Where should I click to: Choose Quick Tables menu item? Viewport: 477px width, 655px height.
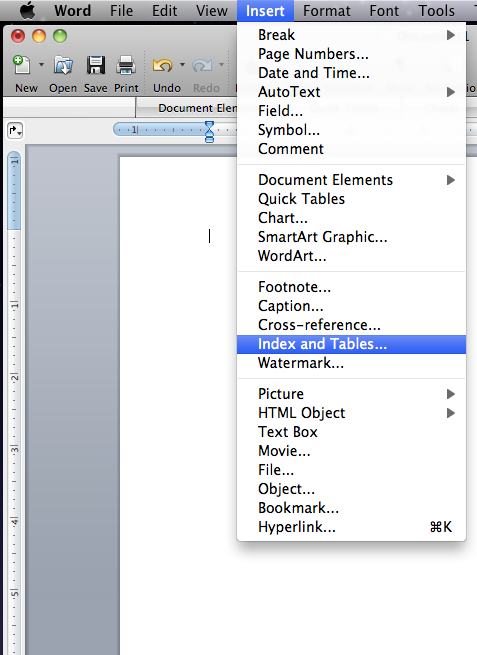[x=351, y=199]
